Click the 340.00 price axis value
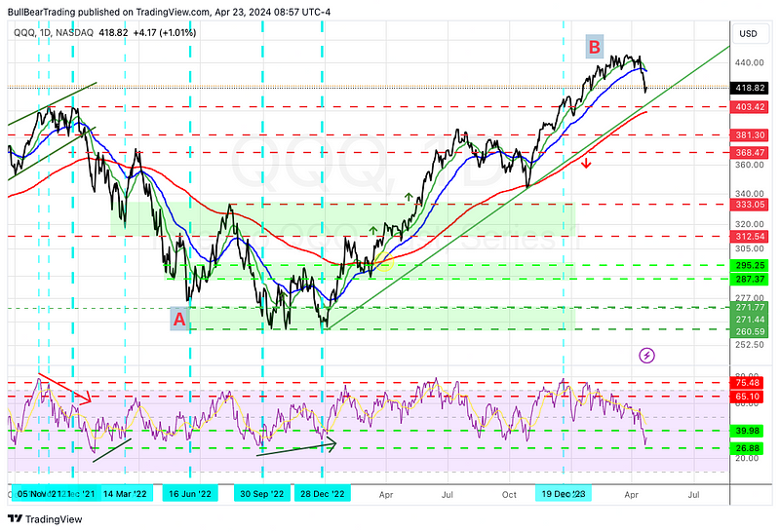The width and height of the screenshot is (780, 532). (749, 194)
